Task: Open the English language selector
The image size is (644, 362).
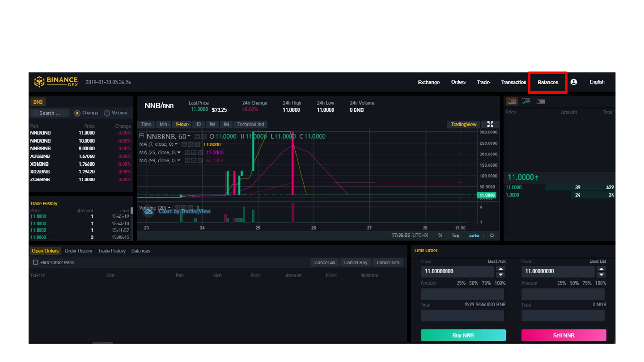Action: pyautogui.click(x=597, y=82)
